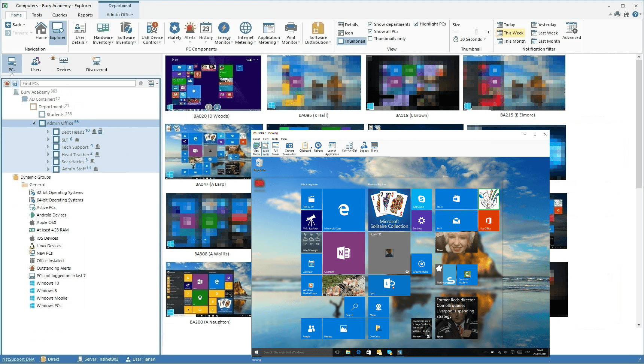Expand the Dept Heads tree node
Screen dimensions: 644x364
click(x=48, y=132)
